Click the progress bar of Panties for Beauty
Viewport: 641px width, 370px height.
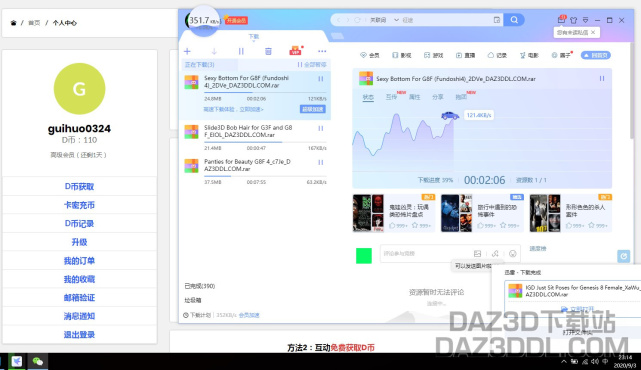(265, 176)
